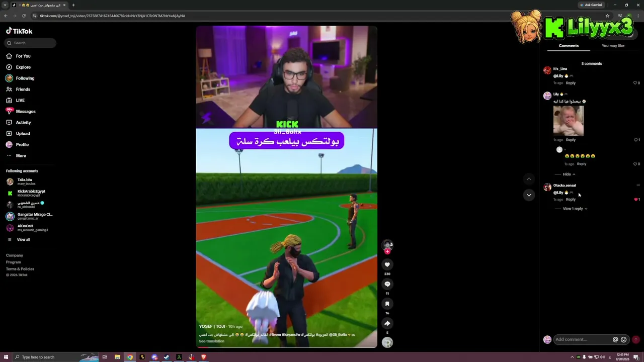Screen dimensions: 644x362
Task: Open the Following feed
Action: click(x=21, y=78)
